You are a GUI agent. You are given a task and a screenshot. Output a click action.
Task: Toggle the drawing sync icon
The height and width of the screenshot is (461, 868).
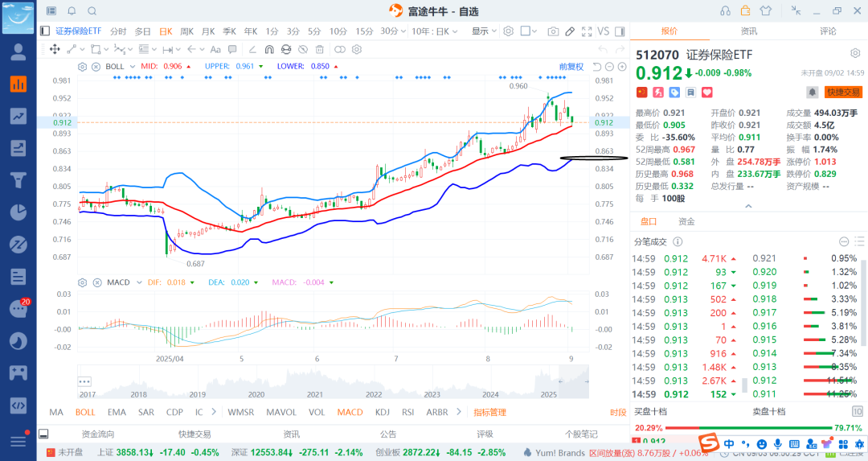coord(285,49)
